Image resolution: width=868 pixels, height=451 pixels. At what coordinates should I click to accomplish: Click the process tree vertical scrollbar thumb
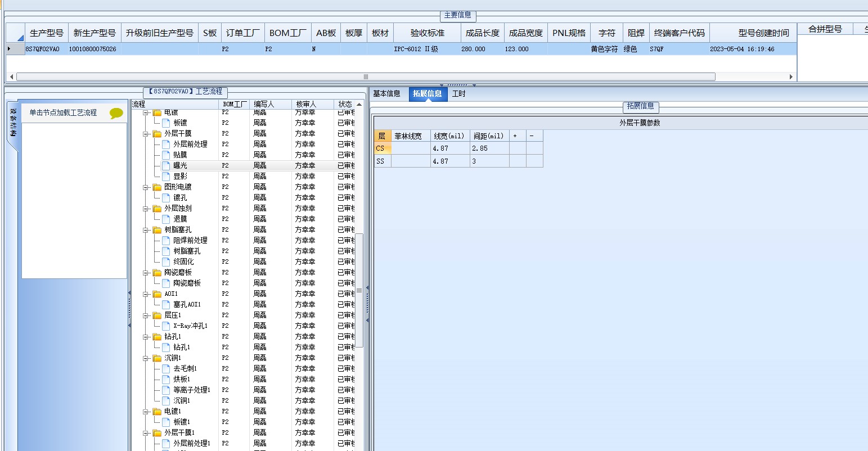point(359,290)
